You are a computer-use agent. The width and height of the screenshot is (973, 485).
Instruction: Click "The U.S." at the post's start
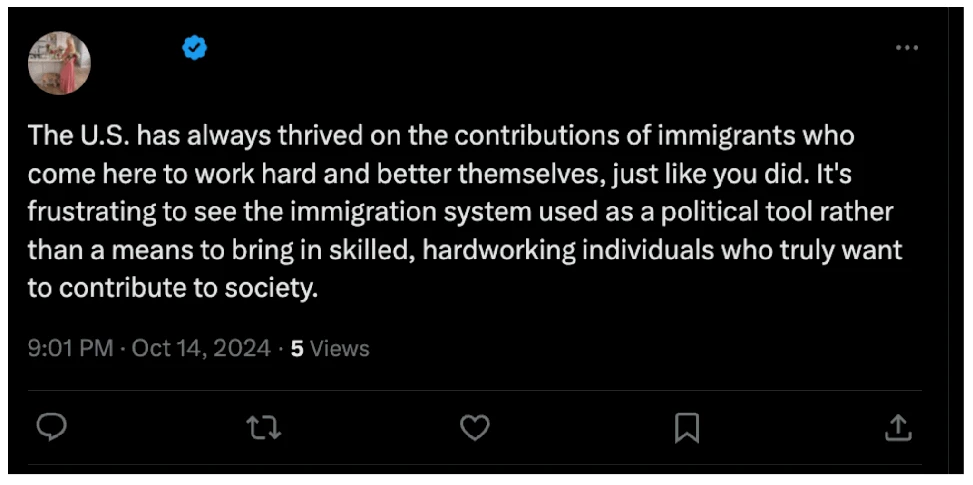79,136
